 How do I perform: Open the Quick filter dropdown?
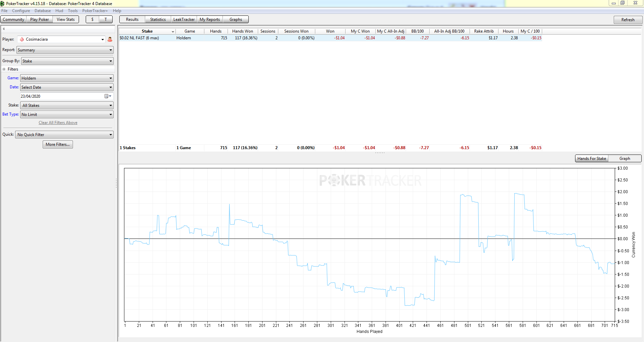pos(65,135)
